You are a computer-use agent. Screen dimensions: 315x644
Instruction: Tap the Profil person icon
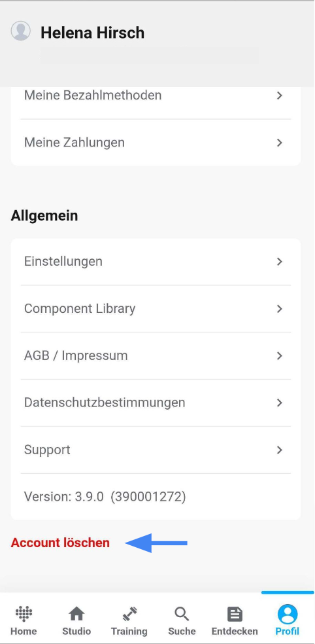pos(287,614)
